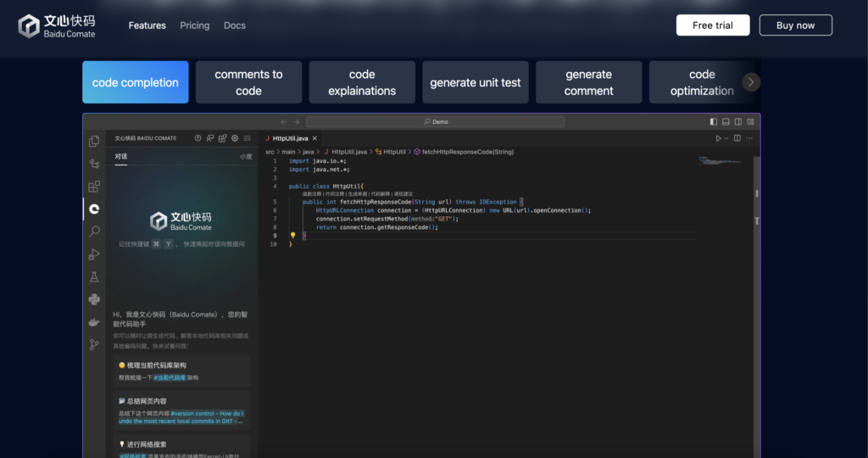868x458 pixels.
Task: Select the generate comment tab
Action: [588, 82]
